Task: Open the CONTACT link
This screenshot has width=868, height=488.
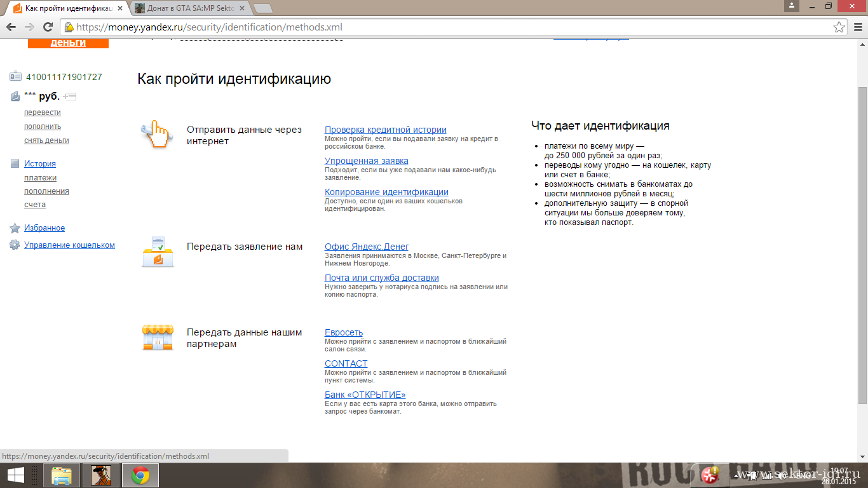Action: 346,363
